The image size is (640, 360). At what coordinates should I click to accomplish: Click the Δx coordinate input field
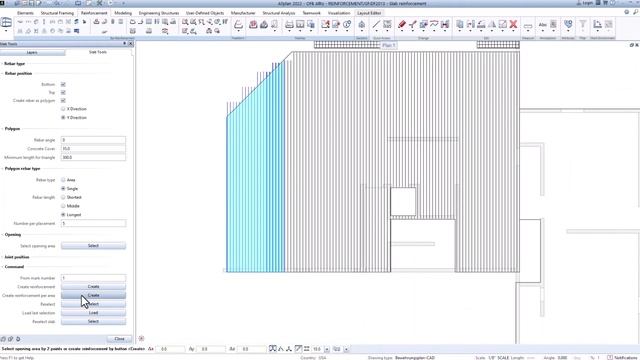[170, 349]
